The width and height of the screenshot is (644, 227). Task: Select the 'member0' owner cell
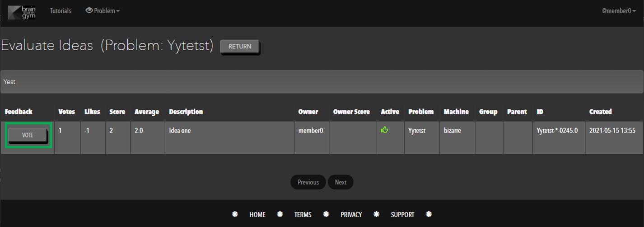point(312,137)
